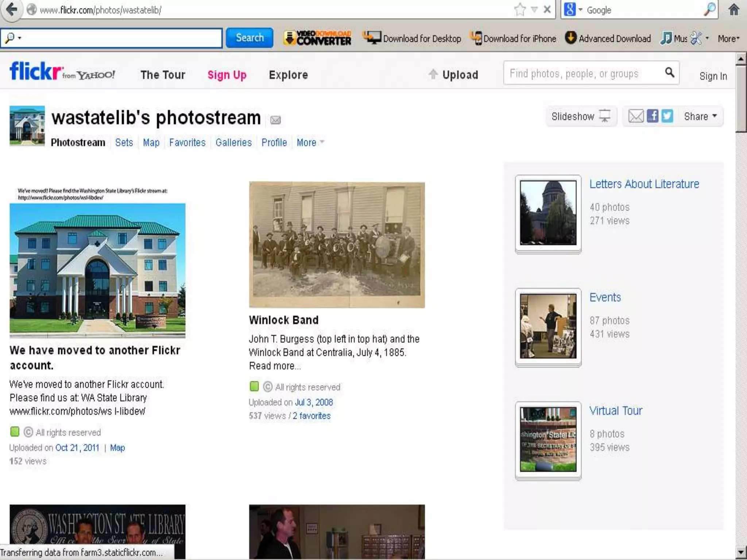The width and height of the screenshot is (747, 560).
Task: Expand the toolbar More dropdown
Action: pyautogui.click(x=728, y=39)
